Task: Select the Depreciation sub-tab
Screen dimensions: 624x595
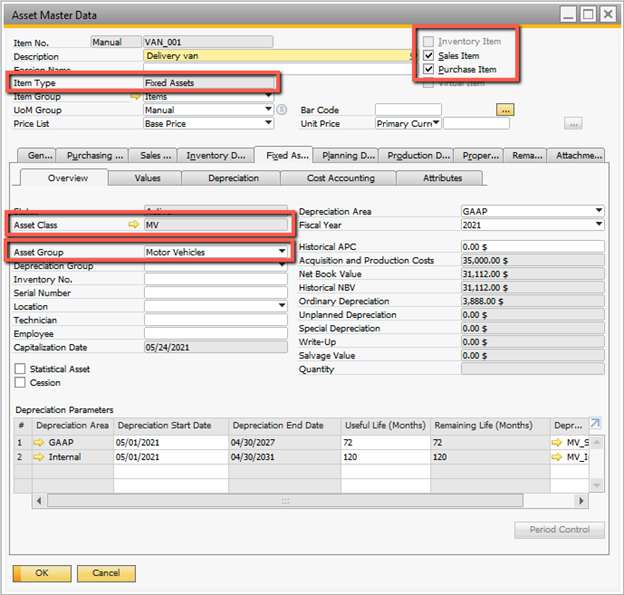Action: click(x=231, y=178)
